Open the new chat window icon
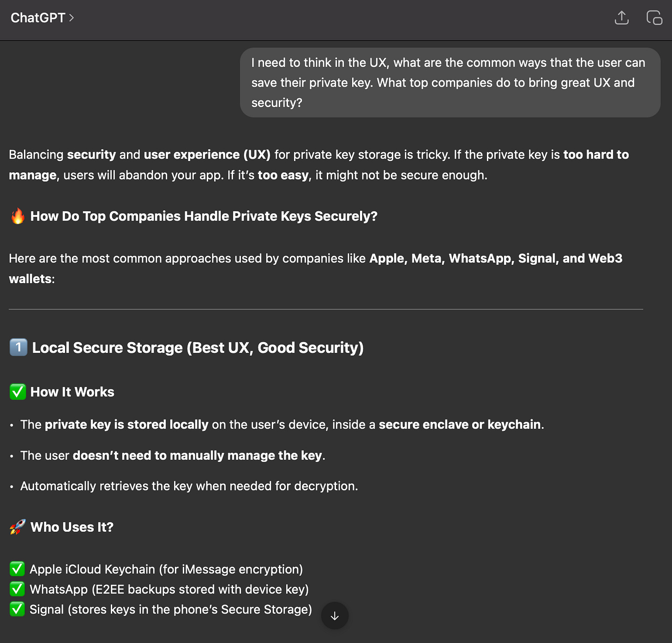Viewport: 672px width, 643px height. point(654,18)
